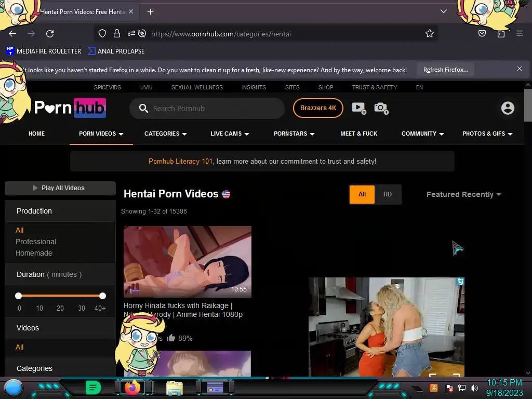Viewport: 532px width, 399px height.
Task: Go to the HOME nav tab
Action: click(37, 134)
